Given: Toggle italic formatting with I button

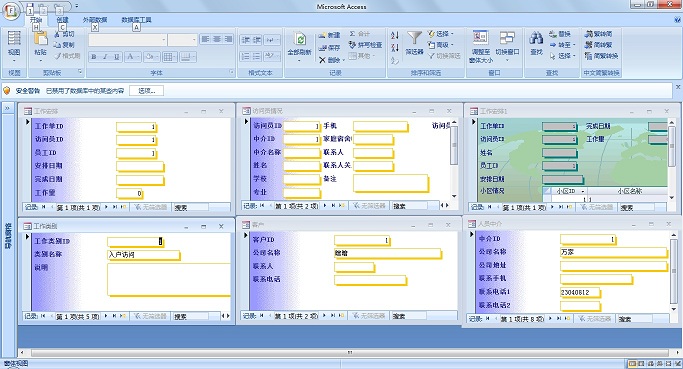Looking at the screenshot, I should [105, 57].
